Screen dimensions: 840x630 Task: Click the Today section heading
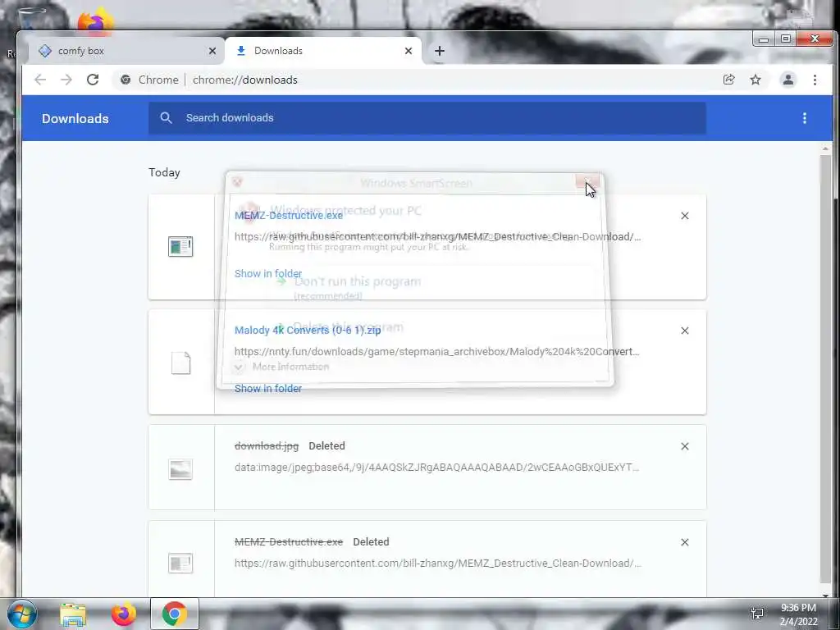point(164,172)
